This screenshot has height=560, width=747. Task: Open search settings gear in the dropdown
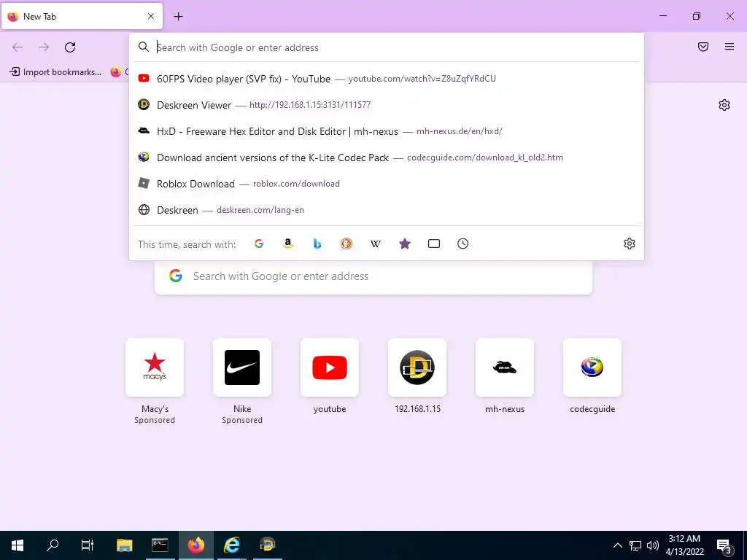pos(630,244)
